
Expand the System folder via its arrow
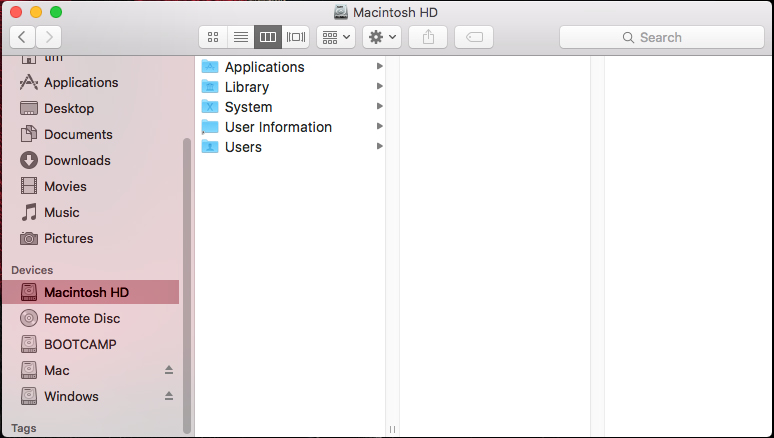[380, 106]
